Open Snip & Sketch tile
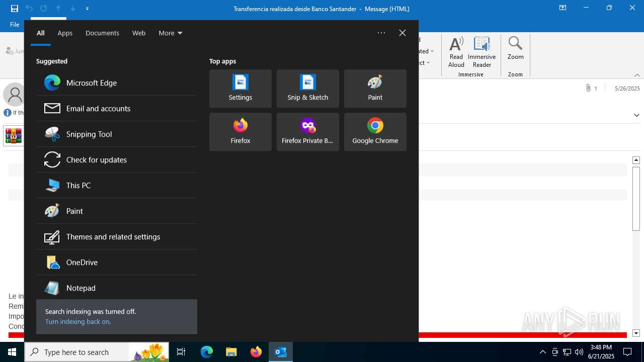This screenshot has height=362, width=644. pyautogui.click(x=308, y=88)
